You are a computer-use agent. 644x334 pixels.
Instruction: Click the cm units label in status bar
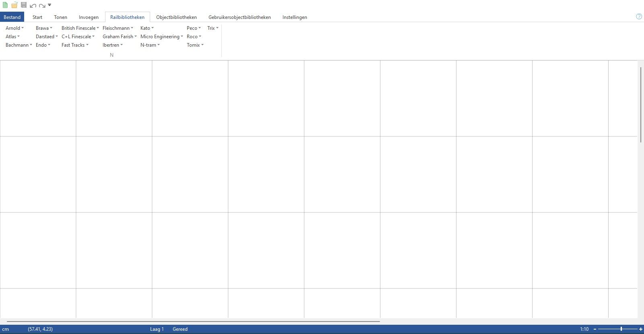[x=6, y=329]
